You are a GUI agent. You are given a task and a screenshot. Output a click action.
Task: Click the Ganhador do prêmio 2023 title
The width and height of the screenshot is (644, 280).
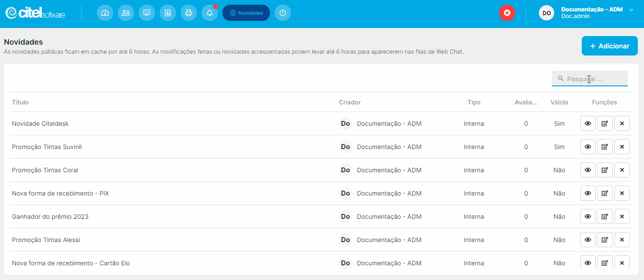pyautogui.click(x=50, y=216)
